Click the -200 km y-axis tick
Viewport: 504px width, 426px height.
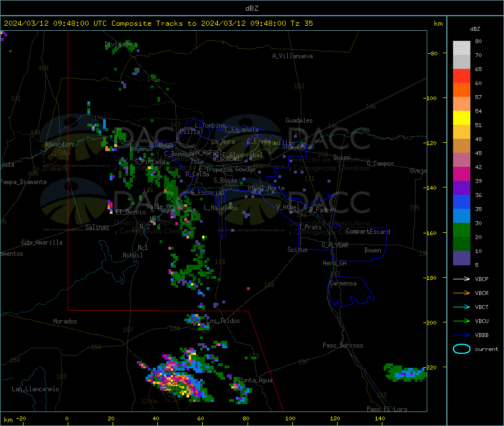pos(431,322)
